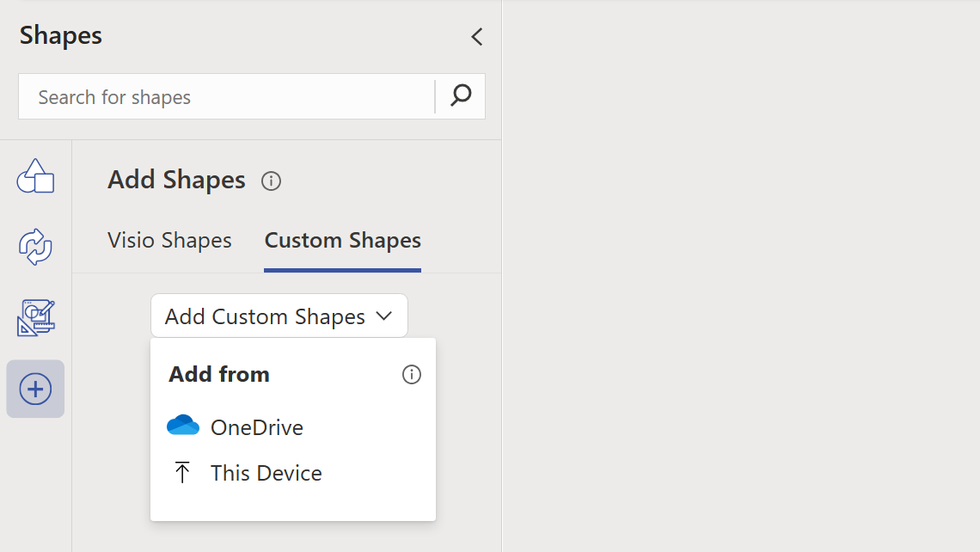Image resolution: width=980 pixels, height=552 pixels.
Task: Click the info icon in the Add from popup
Action: (411, 374)
